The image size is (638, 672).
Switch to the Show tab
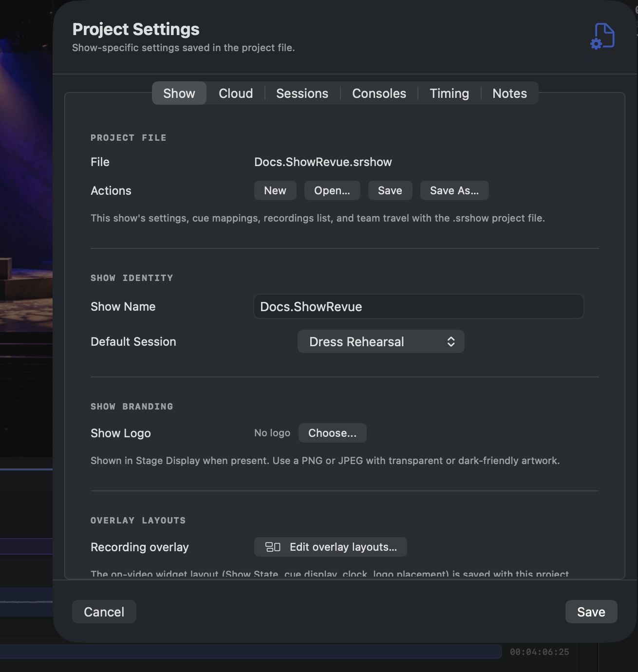179,93
